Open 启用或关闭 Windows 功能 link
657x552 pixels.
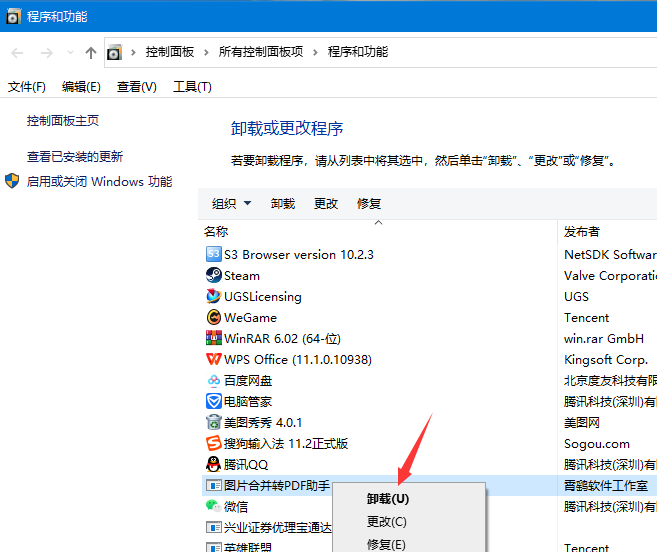coord(99,181)
